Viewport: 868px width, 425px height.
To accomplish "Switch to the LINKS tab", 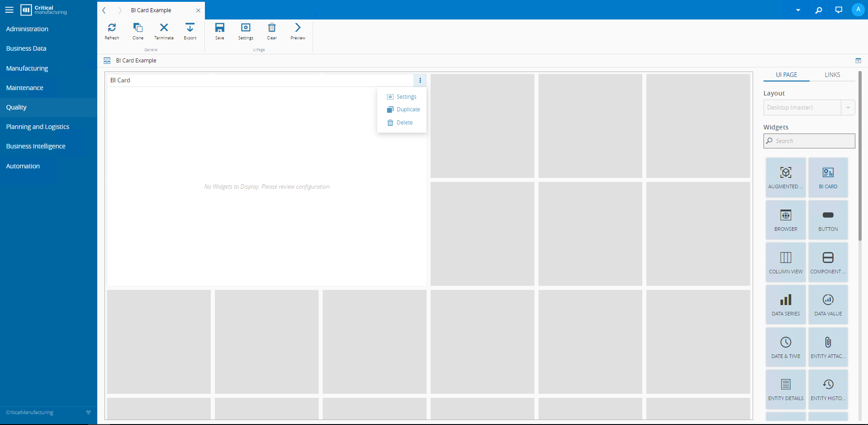I will 832,75.
